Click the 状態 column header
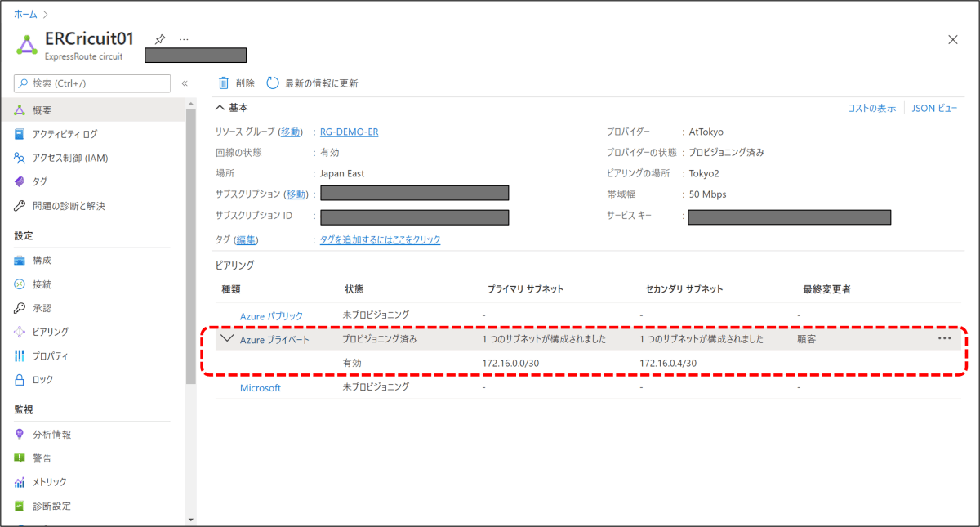Screen dimensions: 980x527 354,289
